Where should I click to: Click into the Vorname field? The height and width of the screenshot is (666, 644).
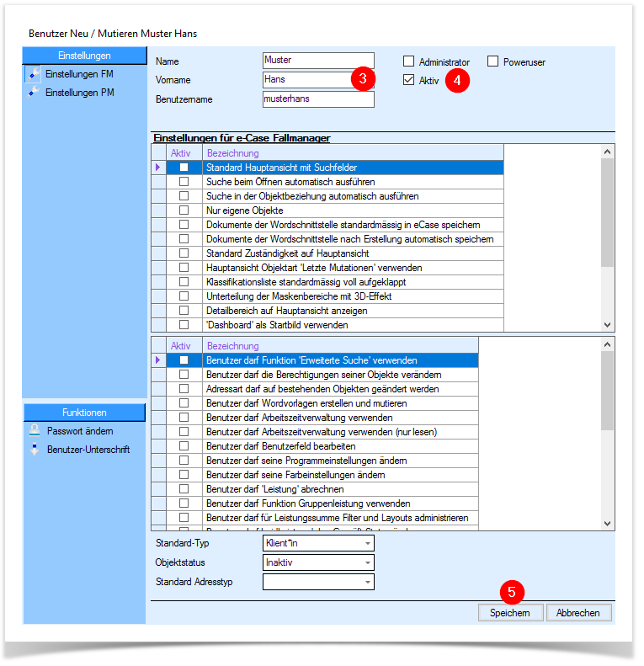pos(318,79)
